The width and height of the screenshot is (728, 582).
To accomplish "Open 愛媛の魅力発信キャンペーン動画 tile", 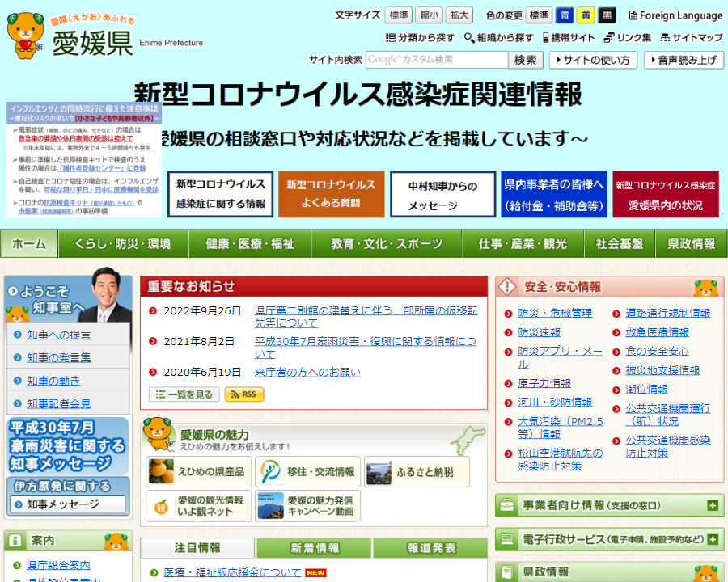I will [x=308, y=506].
